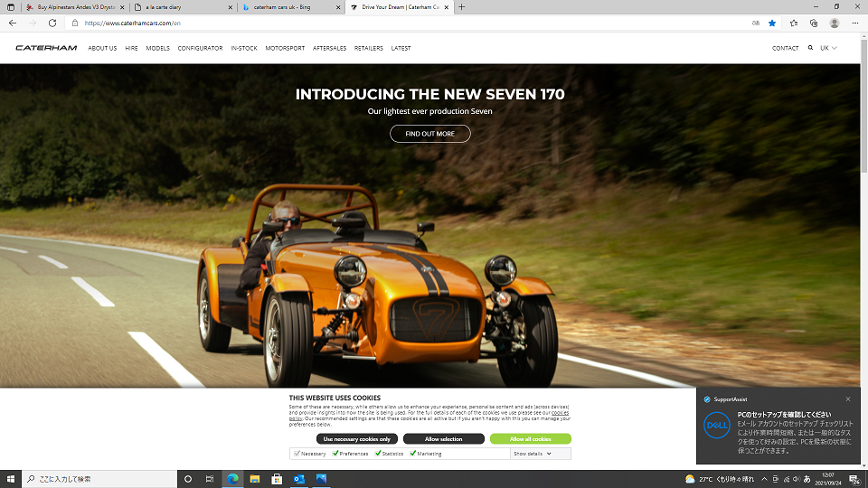Expand Show details in cookie banner

tap(533, 454)
